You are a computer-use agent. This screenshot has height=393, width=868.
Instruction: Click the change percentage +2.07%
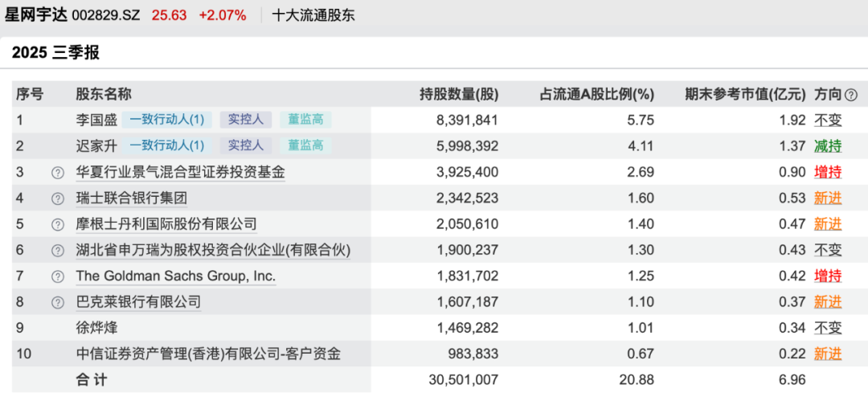(223, 15)
